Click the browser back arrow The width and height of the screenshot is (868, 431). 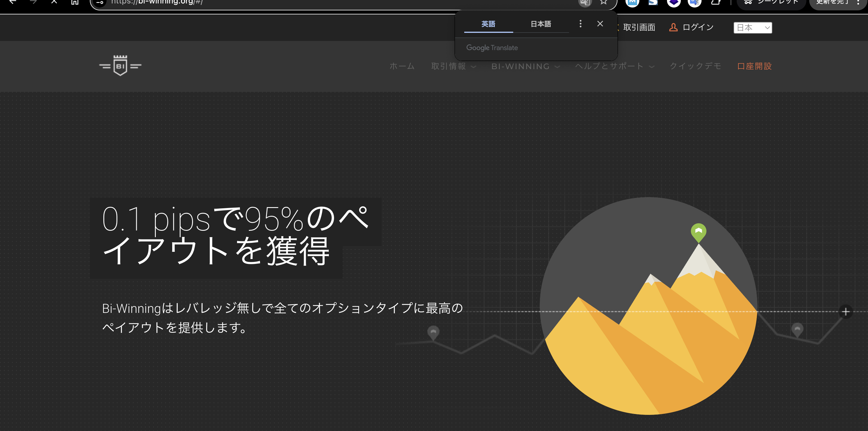[x=14, y=2]
